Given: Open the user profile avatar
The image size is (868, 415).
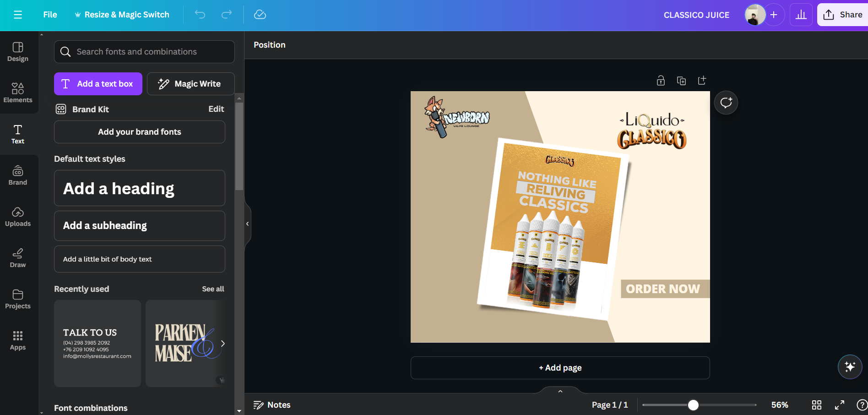Looking at the screenshot, I should (x=755, y=15).
